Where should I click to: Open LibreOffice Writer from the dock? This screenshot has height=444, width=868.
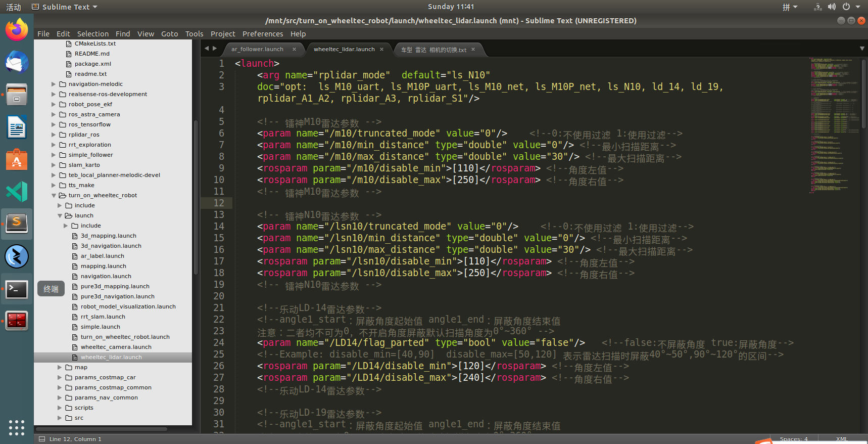coord(17,127)
